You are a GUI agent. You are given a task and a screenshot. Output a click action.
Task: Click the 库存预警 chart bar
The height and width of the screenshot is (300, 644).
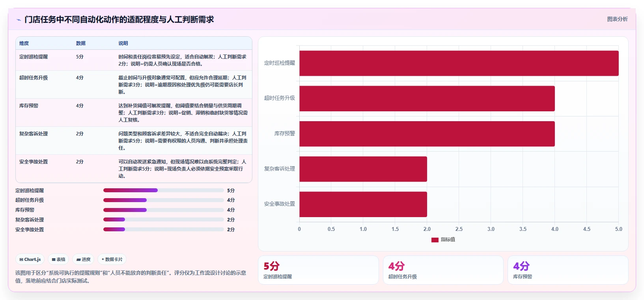427,134
